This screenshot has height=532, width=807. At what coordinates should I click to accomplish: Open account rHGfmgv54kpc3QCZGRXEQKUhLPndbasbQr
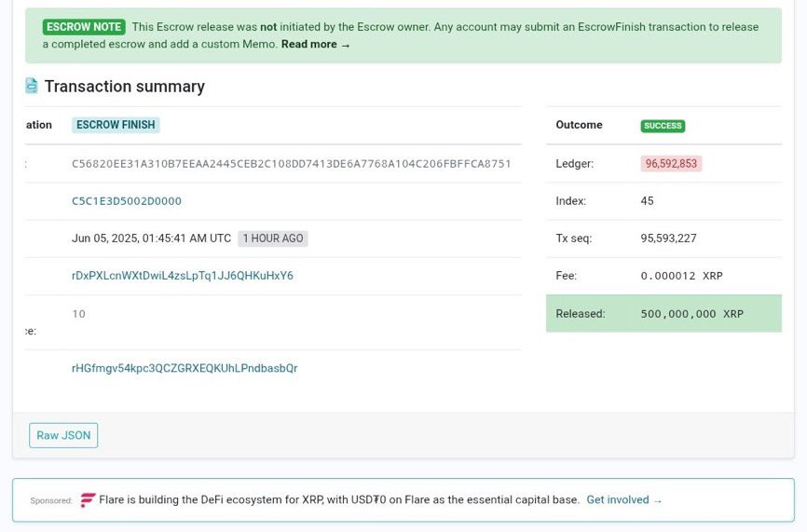click(185, 368)
